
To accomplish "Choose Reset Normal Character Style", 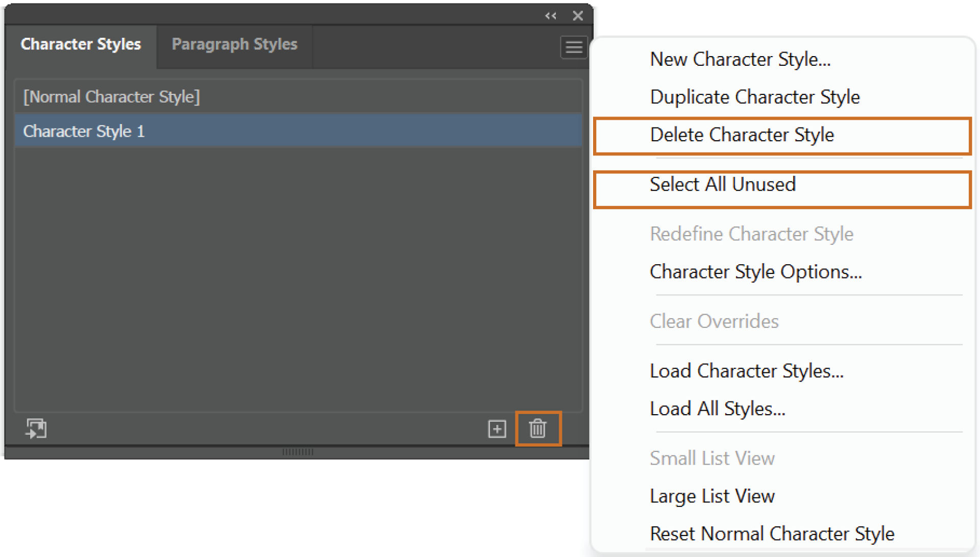I will coord(772,533).
